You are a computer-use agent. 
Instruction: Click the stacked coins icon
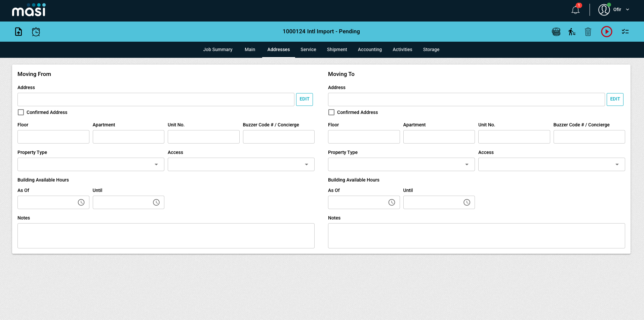pyautogui.click(x=556, y=32)
